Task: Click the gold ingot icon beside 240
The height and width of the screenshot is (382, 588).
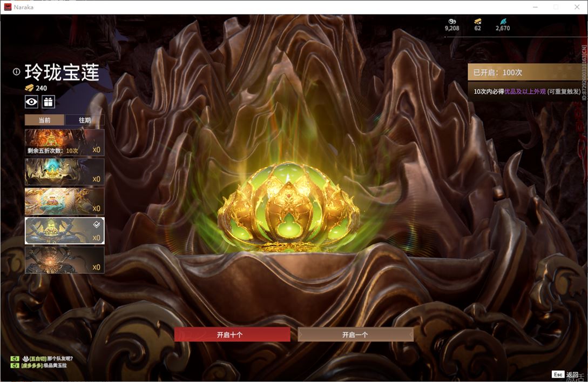Action: (29, 88)
